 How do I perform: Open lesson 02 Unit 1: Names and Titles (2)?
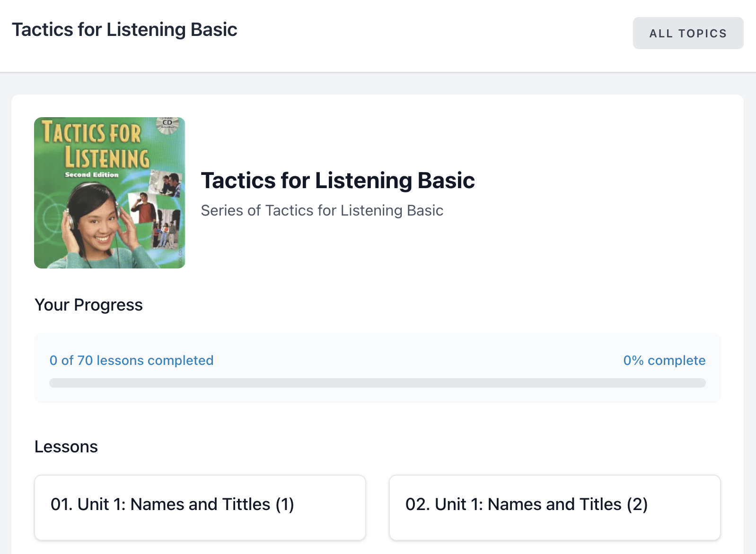[554, 507]
